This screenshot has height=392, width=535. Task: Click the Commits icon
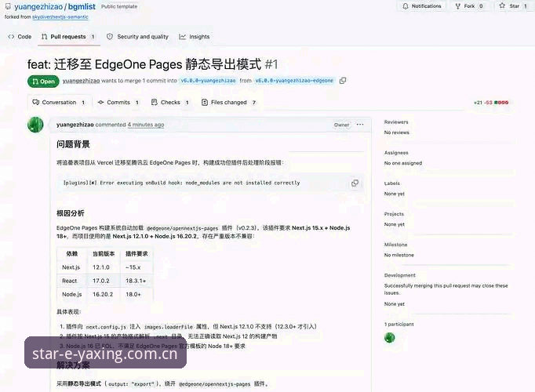coord(100,102)
